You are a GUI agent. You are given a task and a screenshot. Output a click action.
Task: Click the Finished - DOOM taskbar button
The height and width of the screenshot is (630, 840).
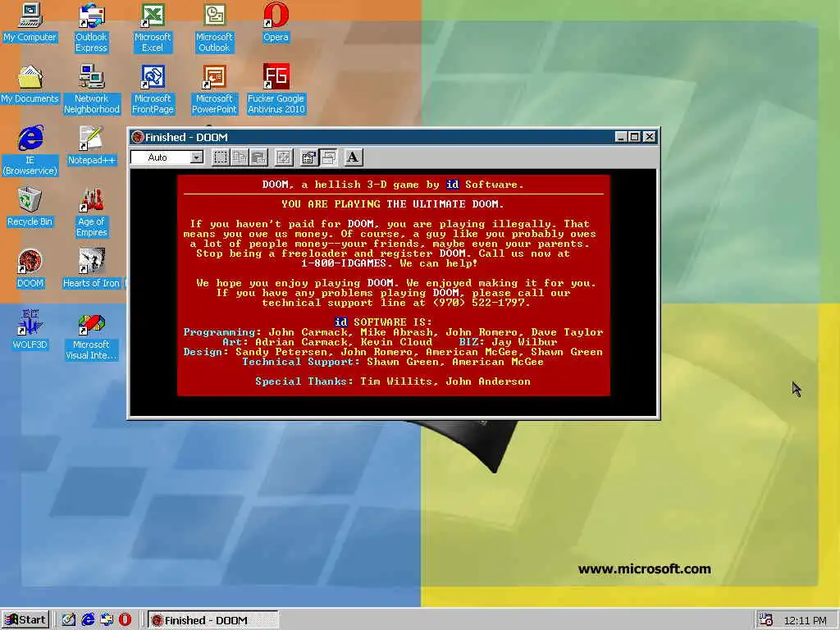pyautogui.click(x=213, y=620)
